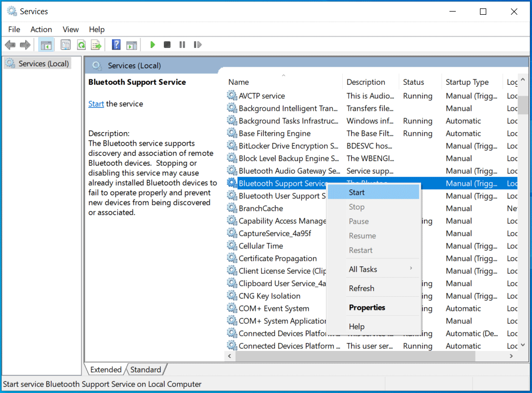Click the blue Help question mark icon
Image resolution: width=532 pixels, height=393 pixels.
click(116, 45)
